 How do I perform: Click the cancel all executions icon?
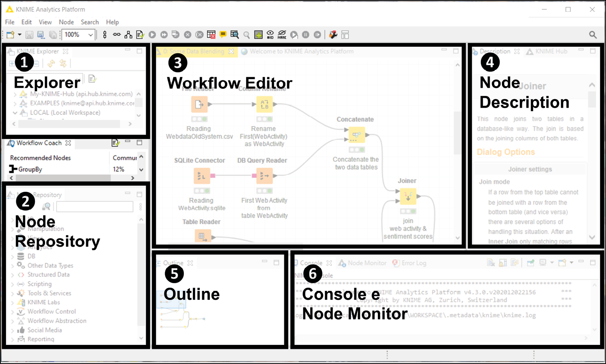click(x=199, y=35)
